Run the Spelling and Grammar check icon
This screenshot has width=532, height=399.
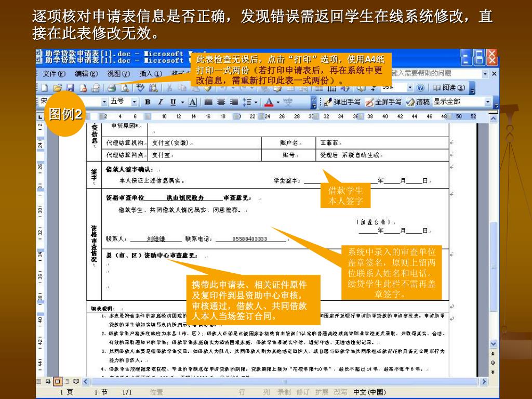click(x=140, y=88)
